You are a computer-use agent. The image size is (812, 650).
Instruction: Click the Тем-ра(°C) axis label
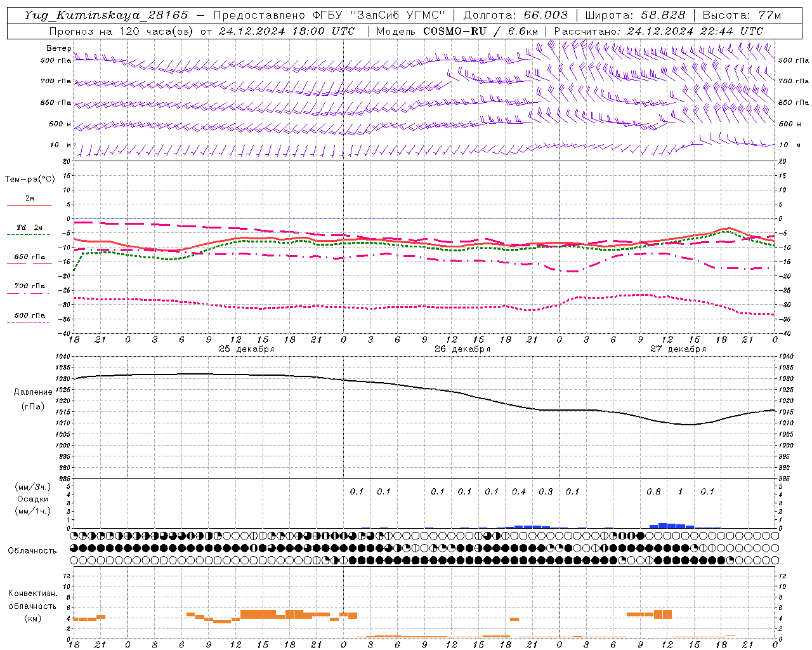pos(30,180)
